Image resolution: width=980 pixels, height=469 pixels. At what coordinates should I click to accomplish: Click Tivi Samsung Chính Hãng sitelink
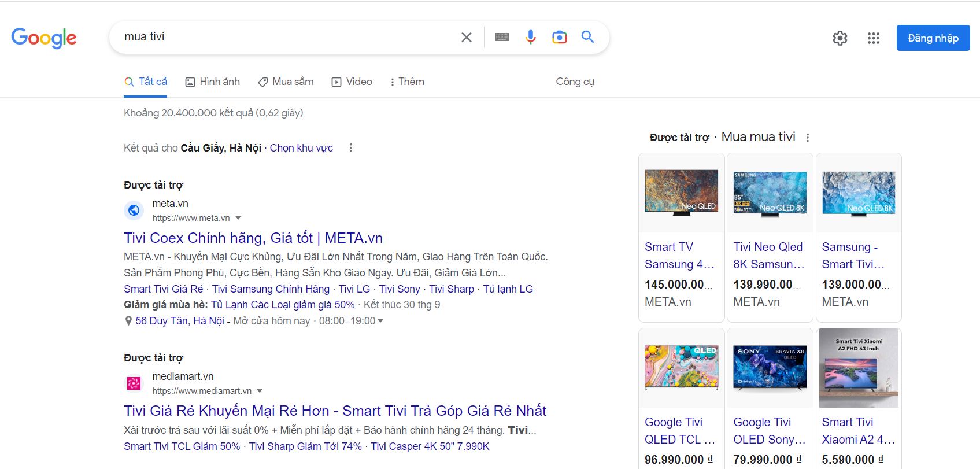coord(271,289)
